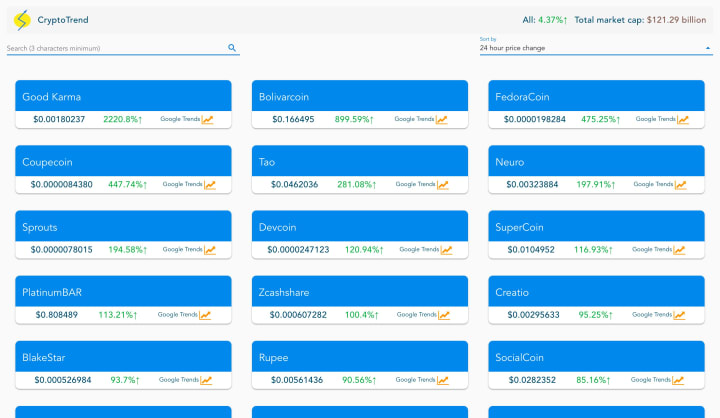Click the 281.08% change value
Viewport: 720px width, 418px height.
(357, 185)
